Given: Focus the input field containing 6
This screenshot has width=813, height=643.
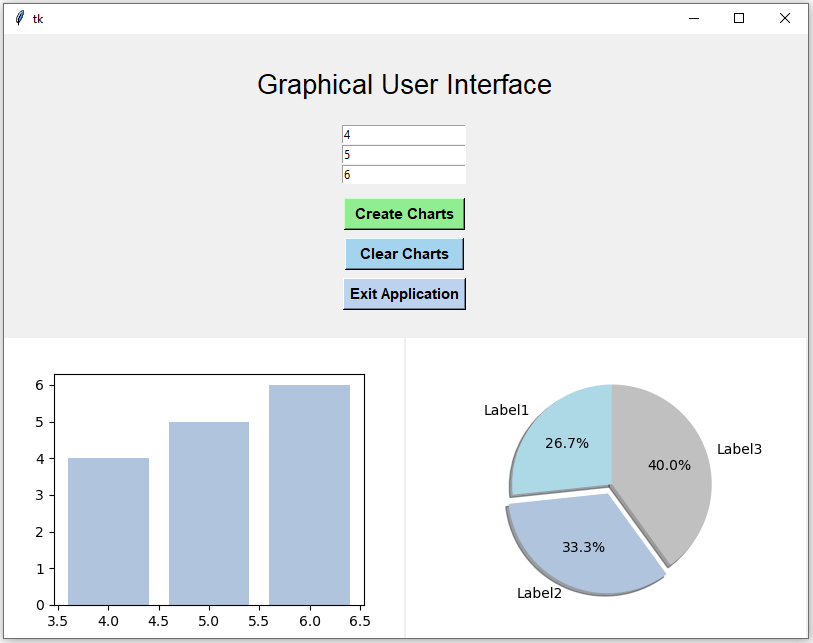Looking at the screenshot, I should (403, 174).
